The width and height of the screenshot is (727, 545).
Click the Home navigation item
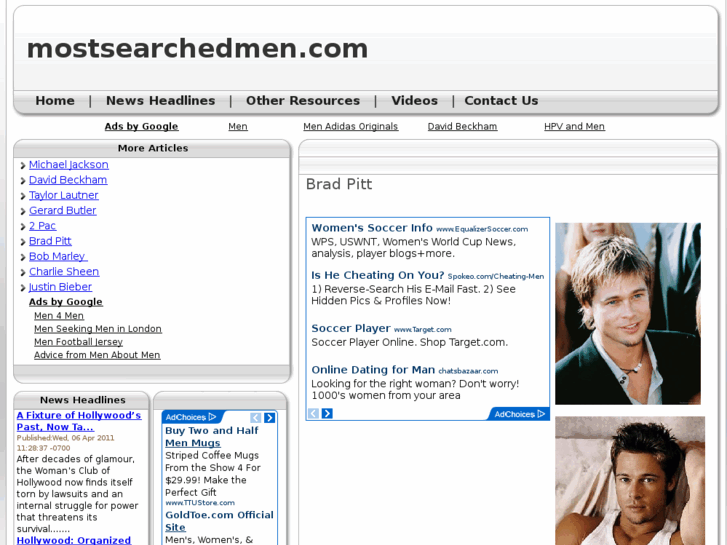(x=55, y=101)
